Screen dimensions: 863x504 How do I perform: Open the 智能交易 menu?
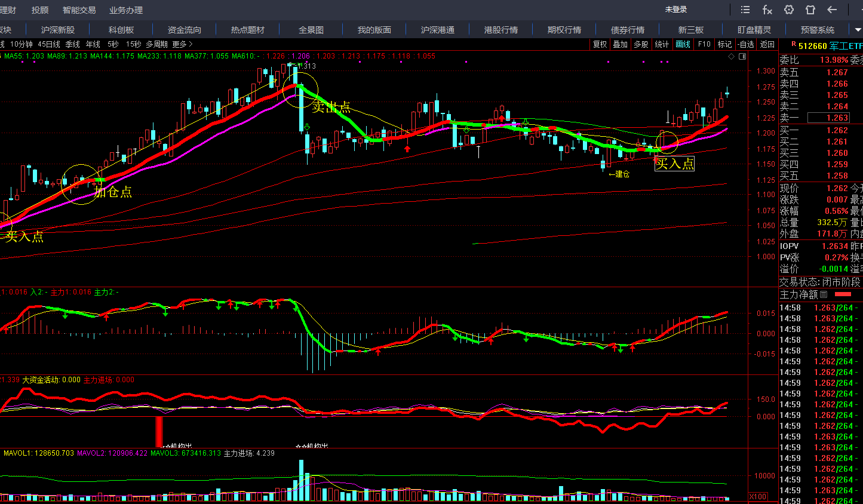click(79, 10)
